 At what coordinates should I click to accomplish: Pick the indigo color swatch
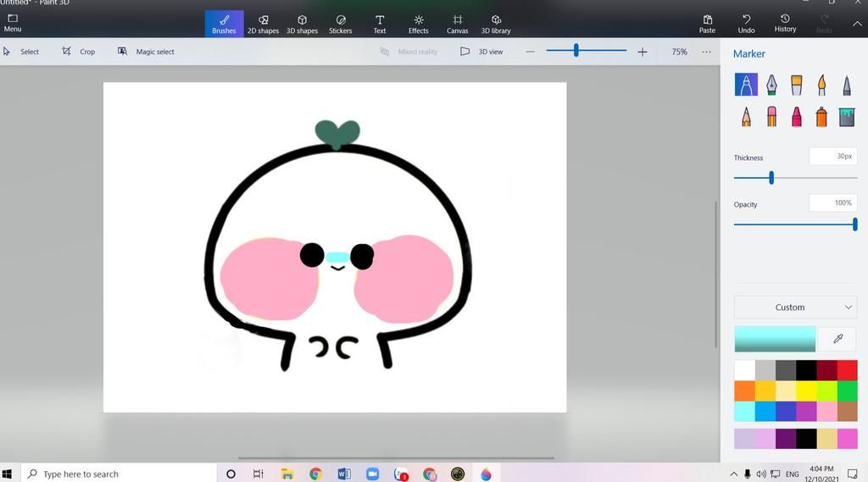coord(786,411)
